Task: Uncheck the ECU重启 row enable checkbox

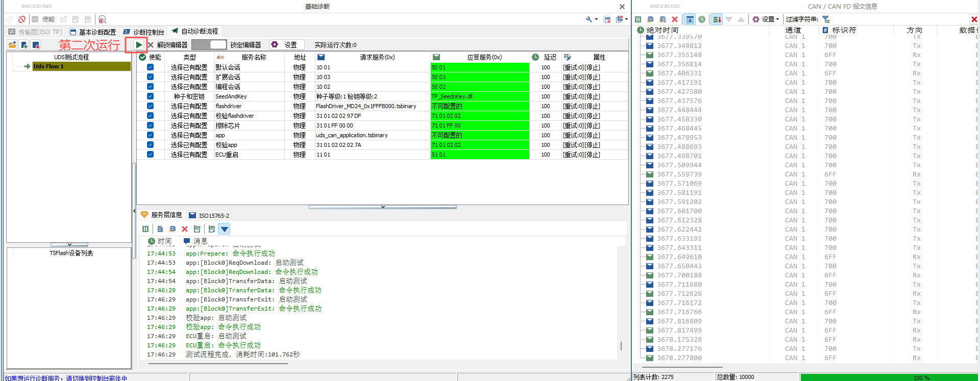Action: [x=150, y=155]
